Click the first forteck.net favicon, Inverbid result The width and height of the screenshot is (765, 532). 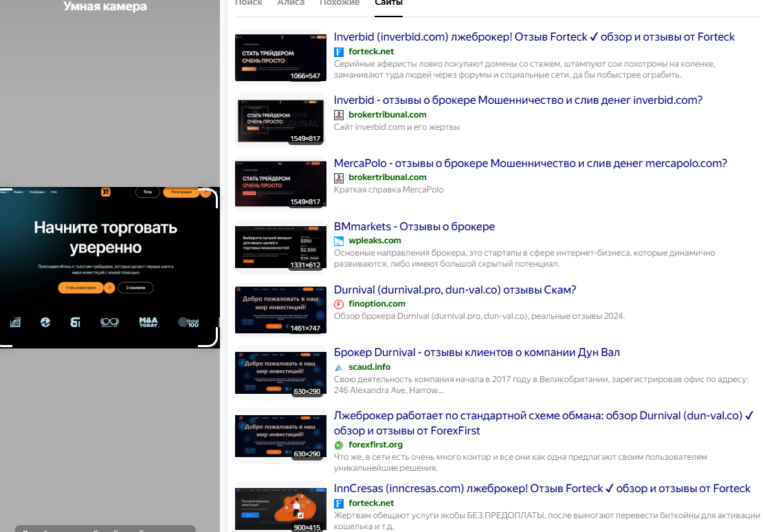click(339, 52)
